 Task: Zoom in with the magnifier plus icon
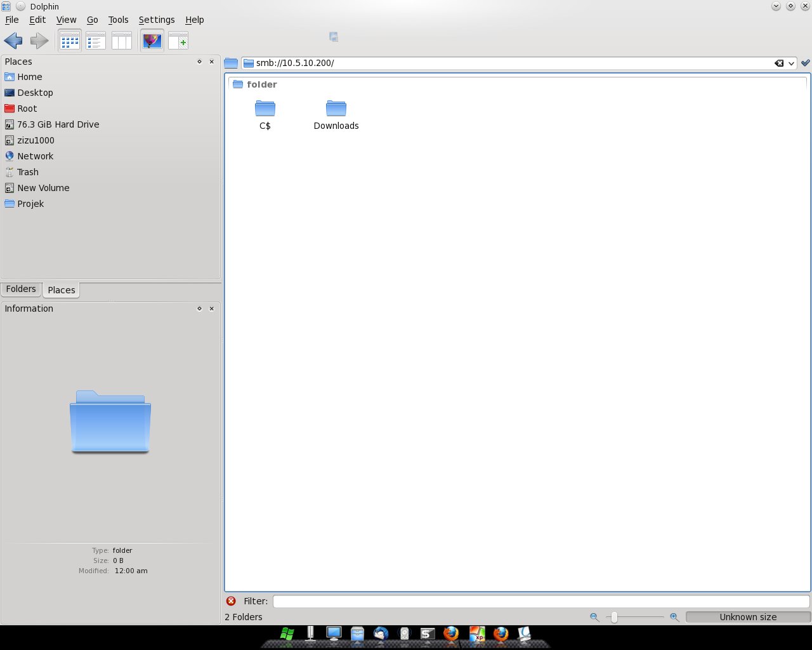(674, 616)
